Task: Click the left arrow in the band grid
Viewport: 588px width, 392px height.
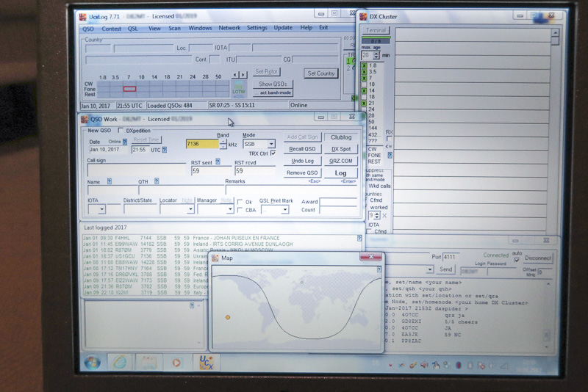Action: pyautogui.click(x=235, y=75)
